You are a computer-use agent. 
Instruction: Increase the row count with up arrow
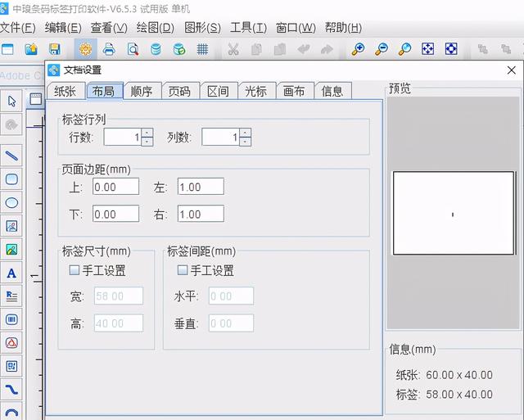pos(147,133)
